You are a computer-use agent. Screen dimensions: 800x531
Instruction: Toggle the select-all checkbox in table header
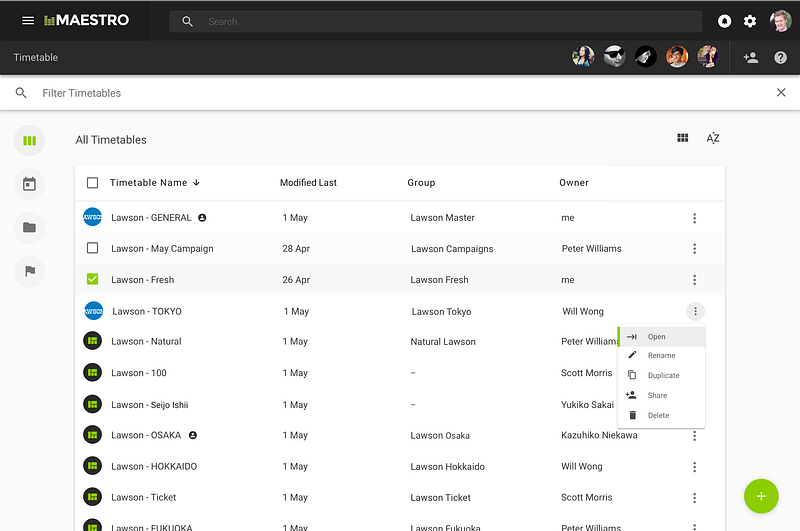92,183
